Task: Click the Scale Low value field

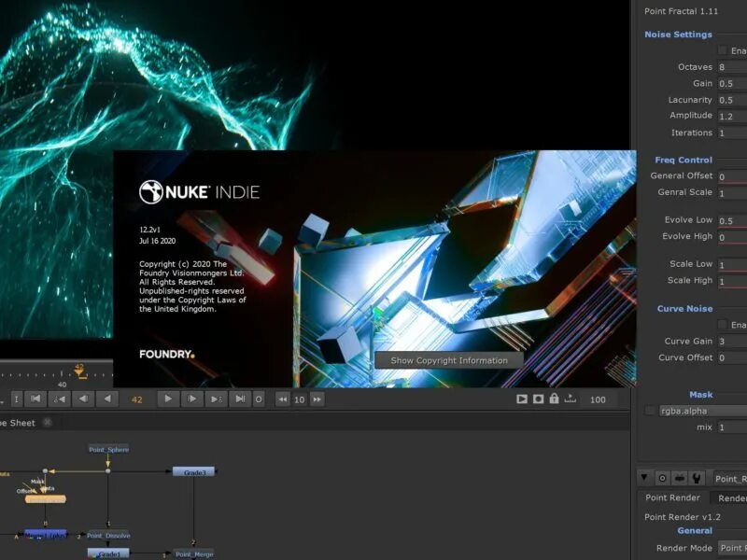Action: [732, 265]
